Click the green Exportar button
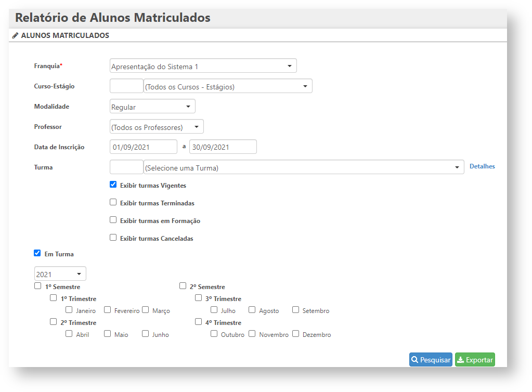The width and height of the screenshot is (532, 392). click(x=475, y=360)
